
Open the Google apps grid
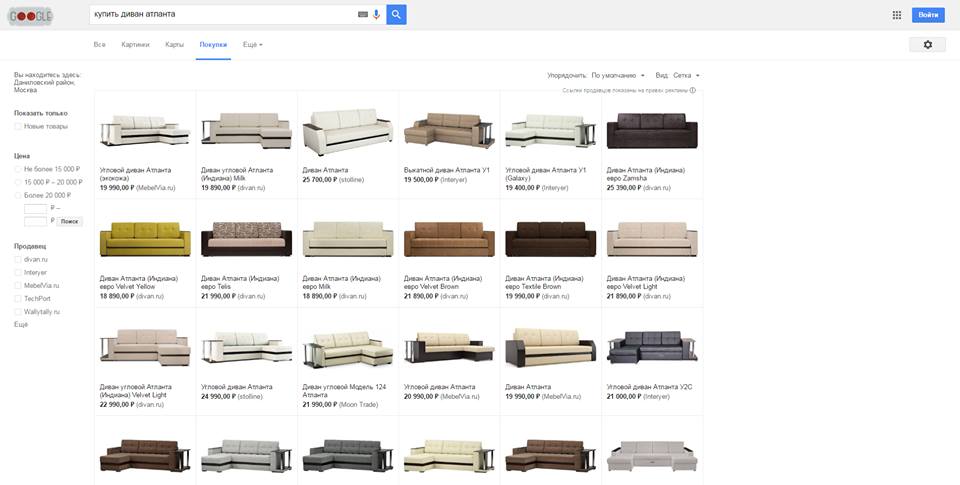point(896,15)
